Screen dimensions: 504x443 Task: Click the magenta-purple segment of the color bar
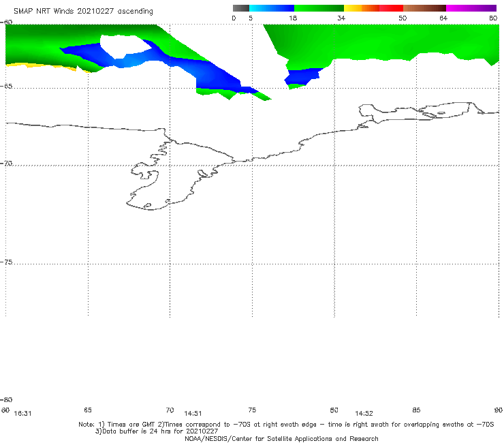tap(471, 8)
